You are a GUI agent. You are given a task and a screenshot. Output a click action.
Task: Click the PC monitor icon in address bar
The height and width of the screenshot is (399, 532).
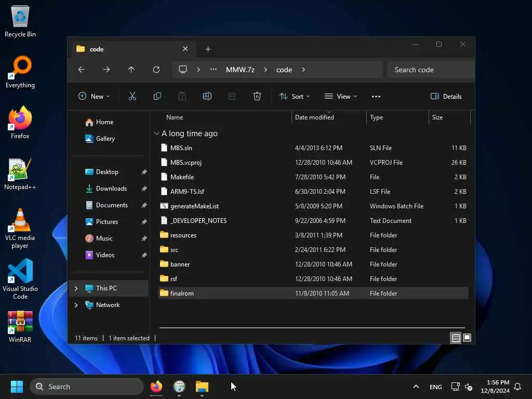pyautogui.click(x=183, y=70)
